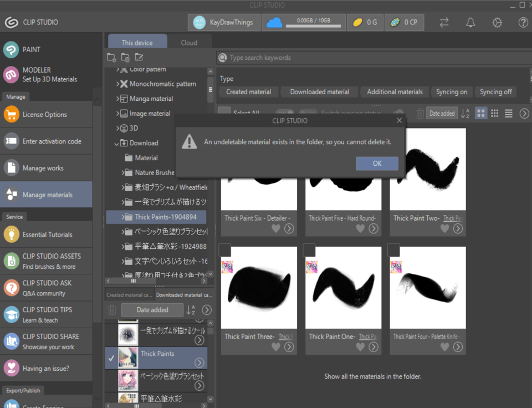The image size is (532, 408).
Task: Toggle the Syncing off filter
Action: pos(495,91)
